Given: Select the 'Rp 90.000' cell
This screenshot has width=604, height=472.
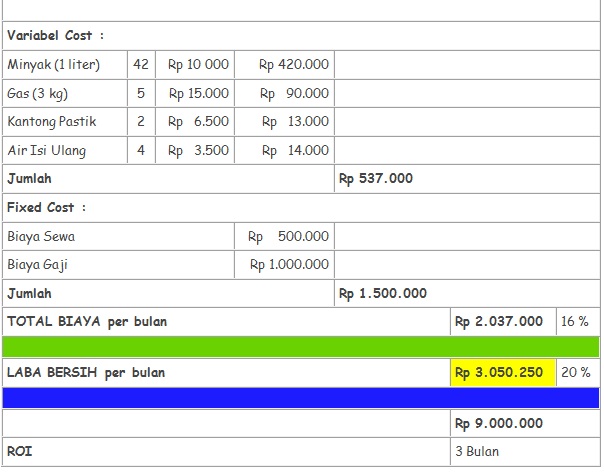Looking at the screenshot, I should (285, 93).
